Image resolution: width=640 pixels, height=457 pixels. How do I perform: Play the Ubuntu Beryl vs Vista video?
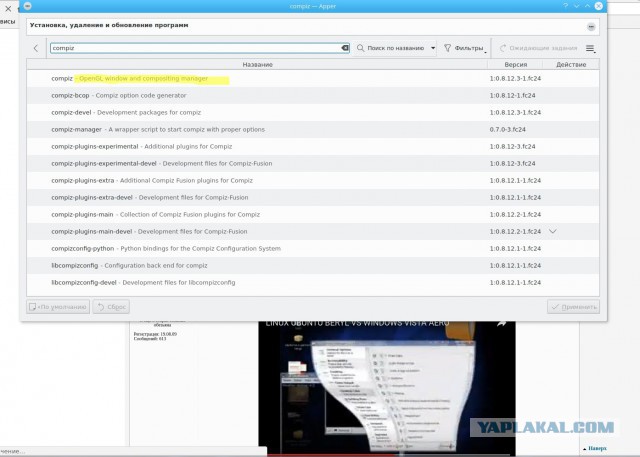pos(387,388)
